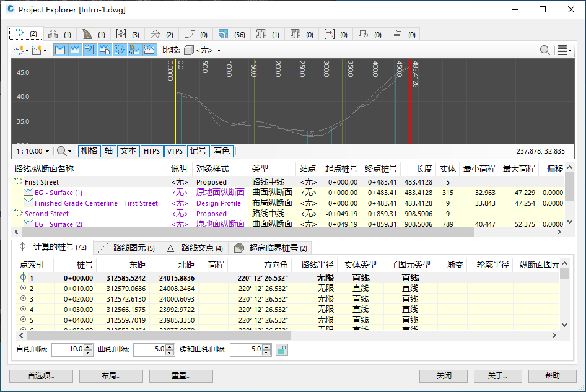This screenshot has height=392, width=586.
Task: Switch to the 计算的桩号 (72) tab
Action: point(52,247)
